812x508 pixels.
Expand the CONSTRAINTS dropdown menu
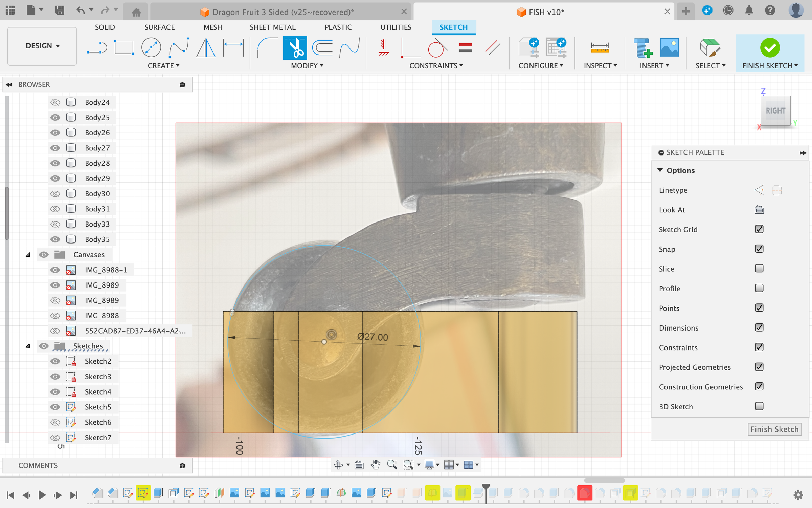click(x=436, y=66)
